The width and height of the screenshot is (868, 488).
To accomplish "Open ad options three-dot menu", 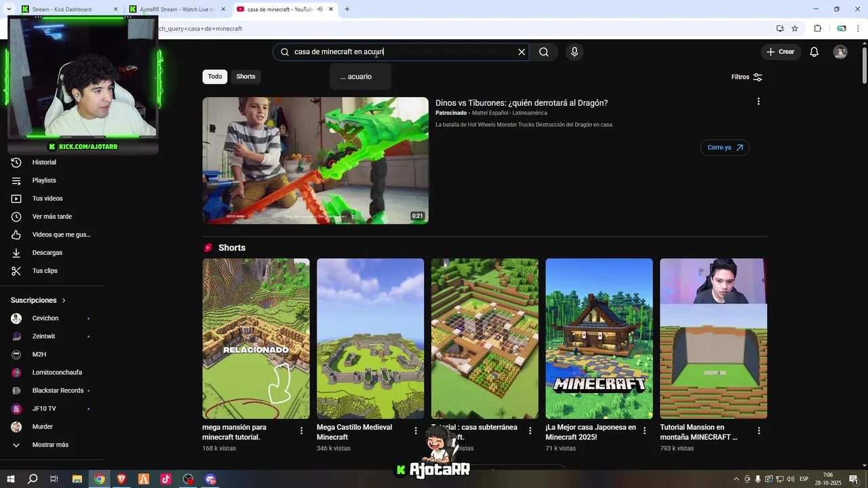I will [758, 102].
